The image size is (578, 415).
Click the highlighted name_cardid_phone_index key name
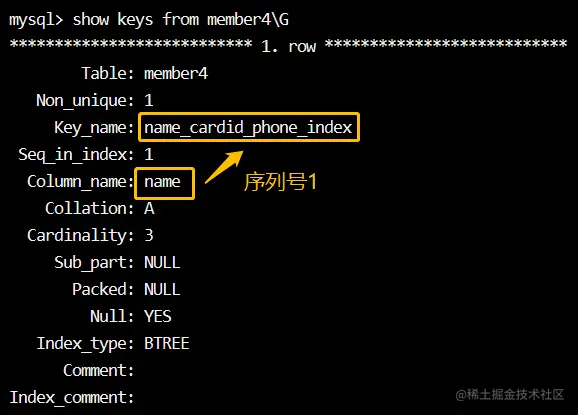pyautogui.click(x=249, y=128)
